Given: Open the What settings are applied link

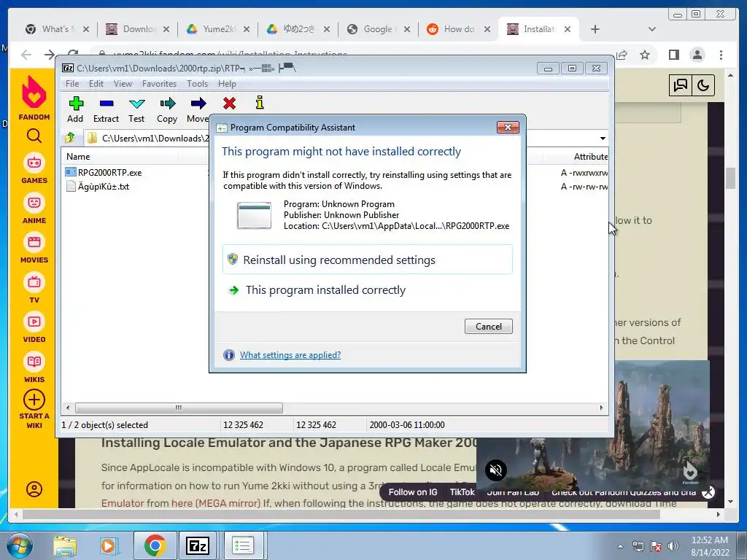Looking at the screenshot, I should (x=290, y=355).
